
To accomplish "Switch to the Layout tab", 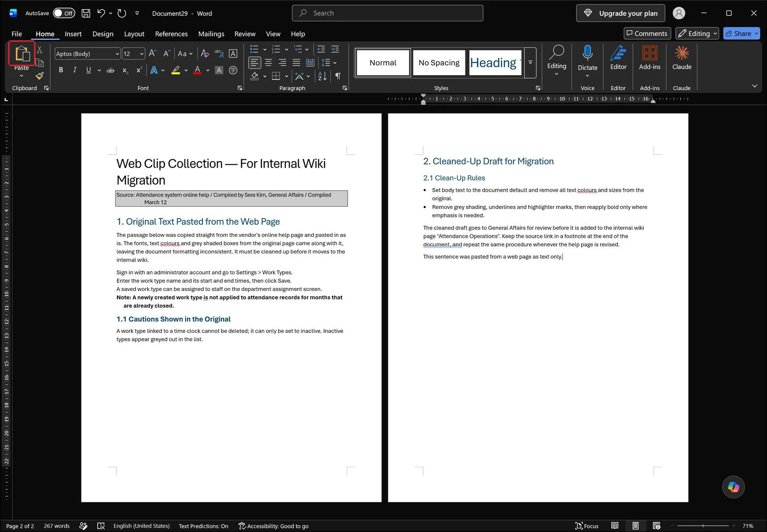I will click(134, 34).
